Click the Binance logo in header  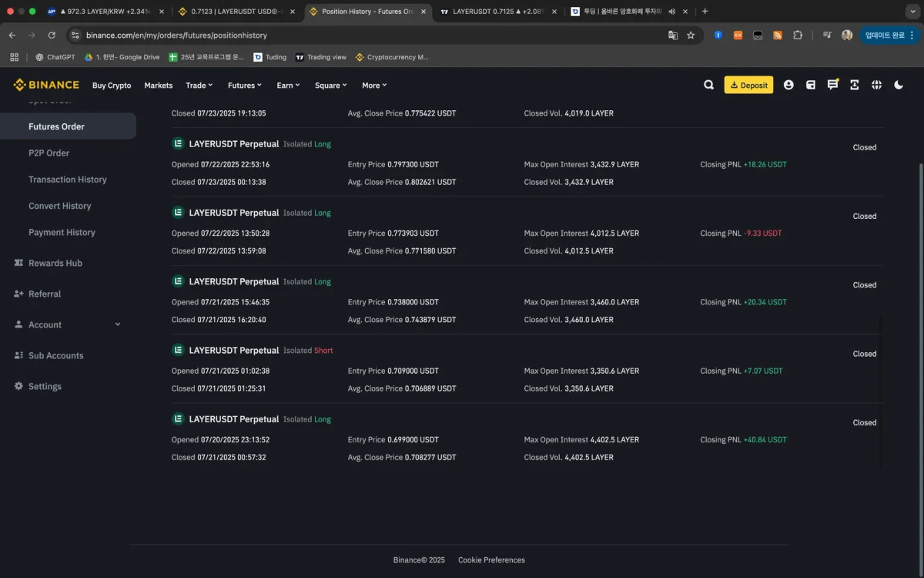click(46, 85)
